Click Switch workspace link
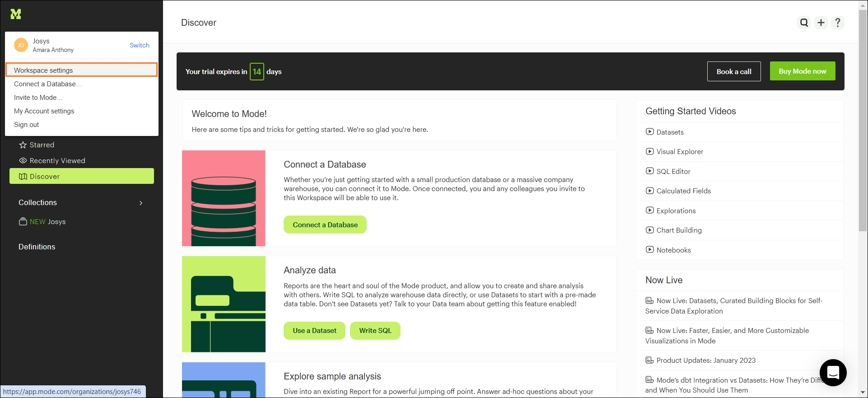 (140, 45)
